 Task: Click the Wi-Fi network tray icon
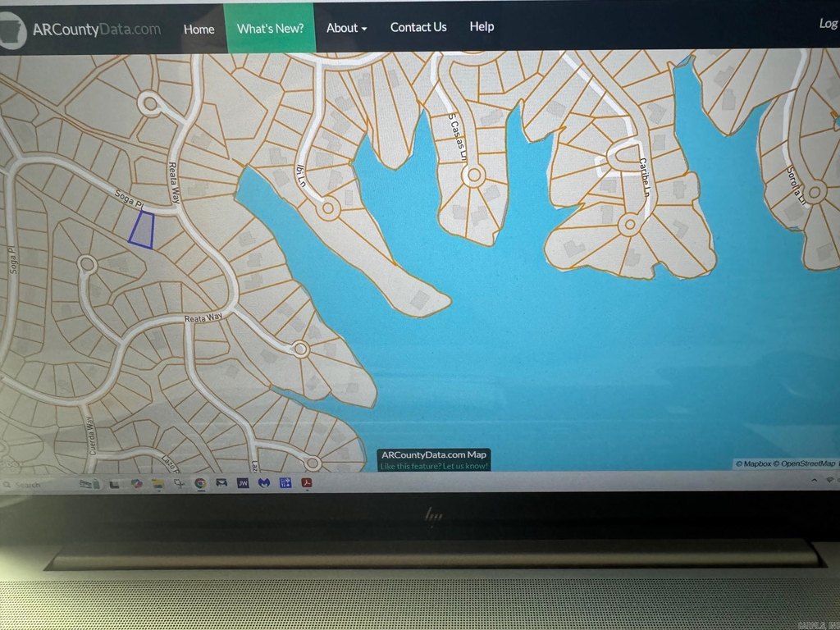829,479
